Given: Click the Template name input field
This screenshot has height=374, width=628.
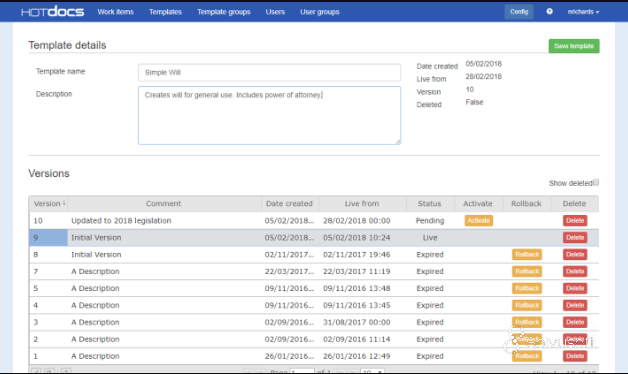Looking at the screenshot, I should coord(269,72).
